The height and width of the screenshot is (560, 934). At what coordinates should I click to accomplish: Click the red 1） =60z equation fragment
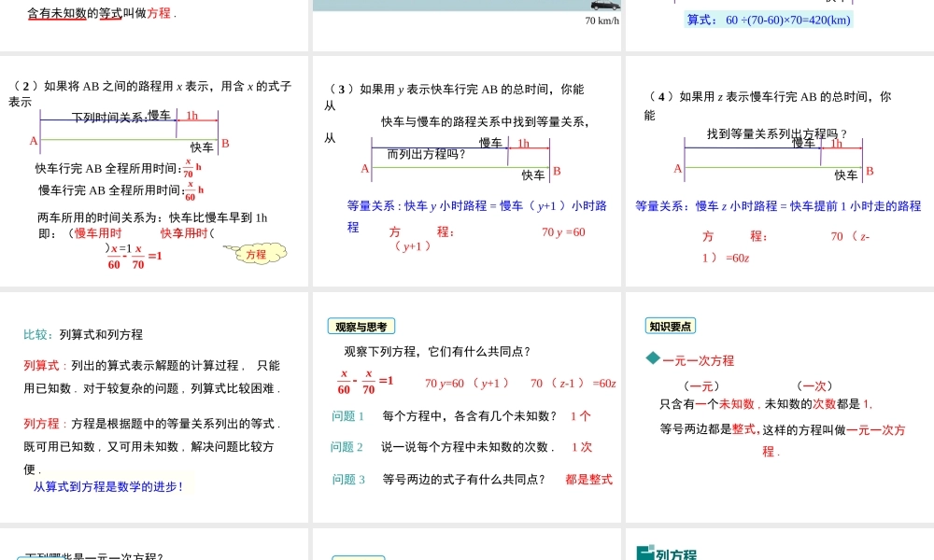click(726, 258)
